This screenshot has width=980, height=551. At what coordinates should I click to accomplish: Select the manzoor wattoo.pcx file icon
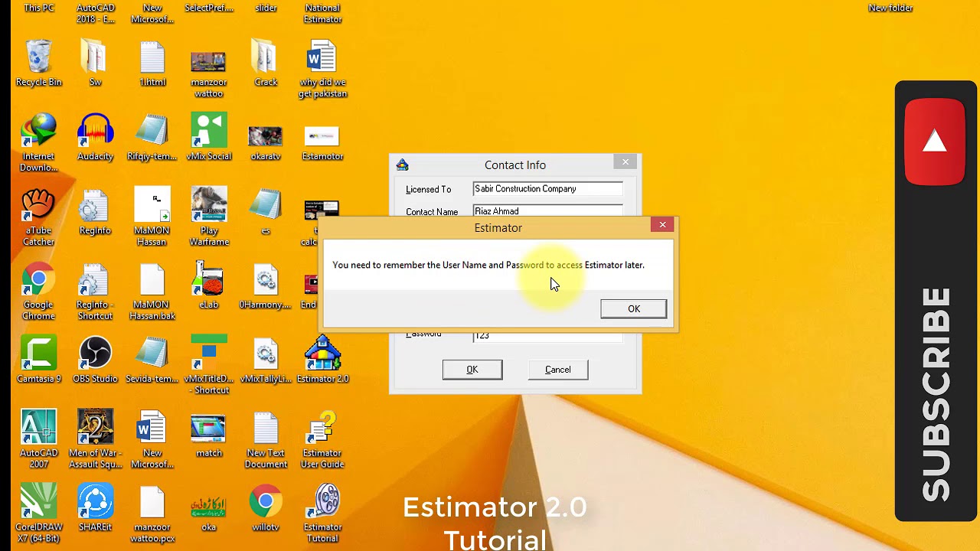point(152,503)
